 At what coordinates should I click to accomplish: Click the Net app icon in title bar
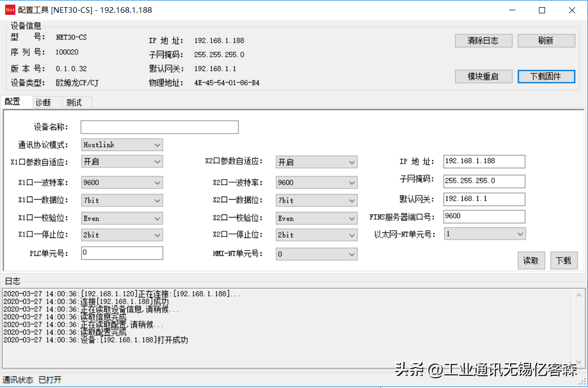tap(10, 10)
